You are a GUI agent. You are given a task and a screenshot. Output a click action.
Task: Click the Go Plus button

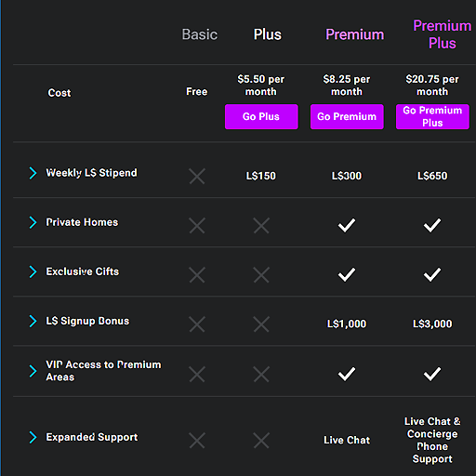pos(261,117)
